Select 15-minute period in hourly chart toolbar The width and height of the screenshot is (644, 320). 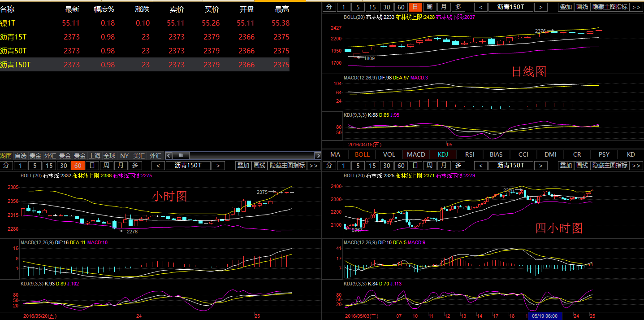49,166
